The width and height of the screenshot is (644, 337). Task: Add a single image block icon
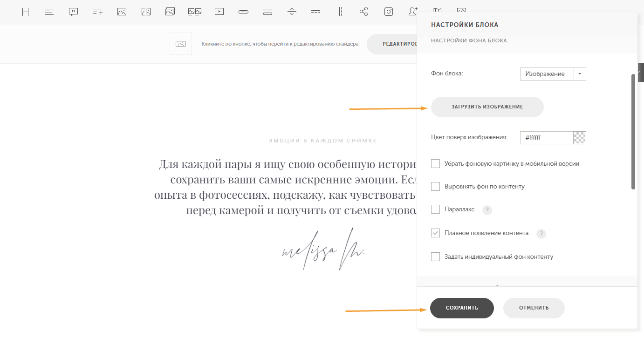[122, 12]
